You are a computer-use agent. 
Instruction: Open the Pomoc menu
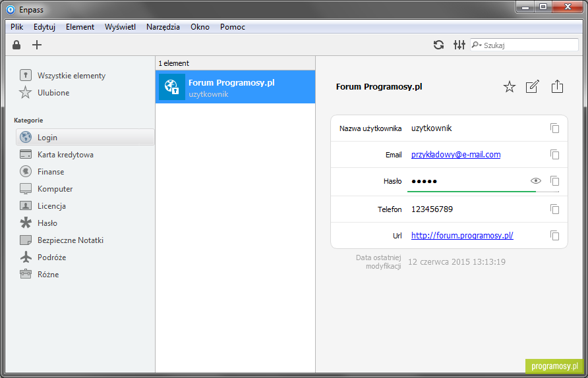coord(233,27)
